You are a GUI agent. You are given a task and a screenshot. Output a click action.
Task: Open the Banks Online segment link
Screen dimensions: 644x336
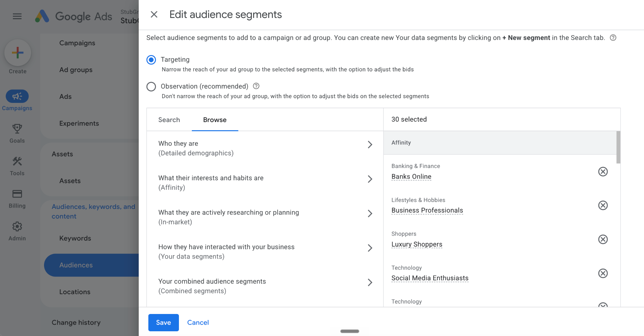[411, 176]
